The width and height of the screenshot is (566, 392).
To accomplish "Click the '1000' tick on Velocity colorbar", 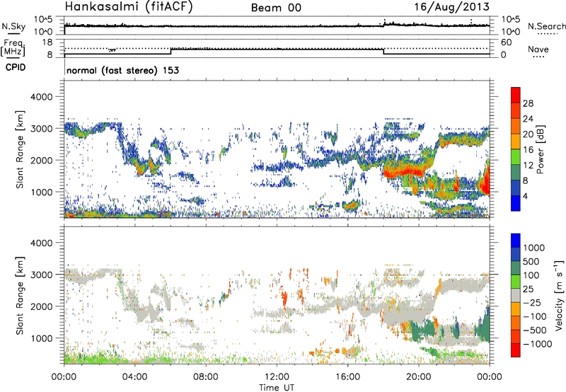I will pyautogui.click(x=534, y=248).
